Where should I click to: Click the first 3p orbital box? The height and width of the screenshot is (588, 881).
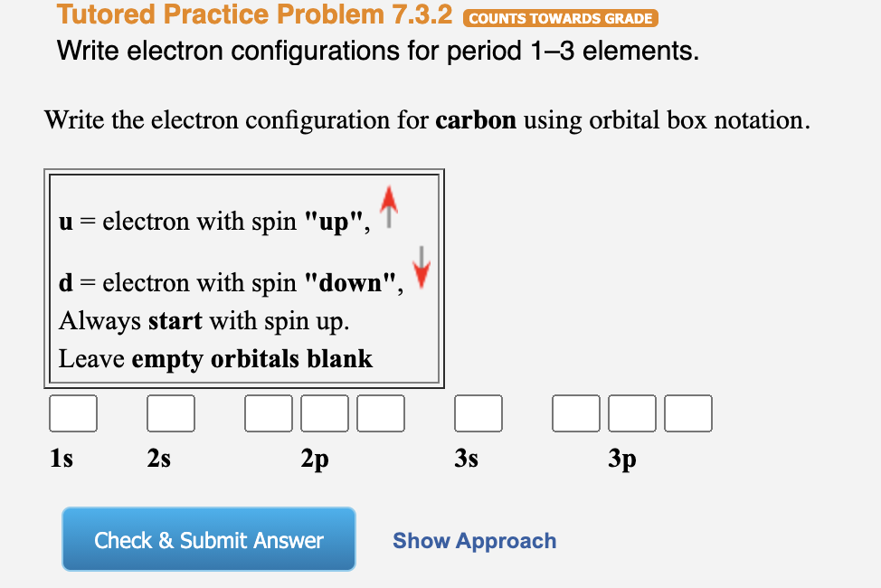[575, 413]
